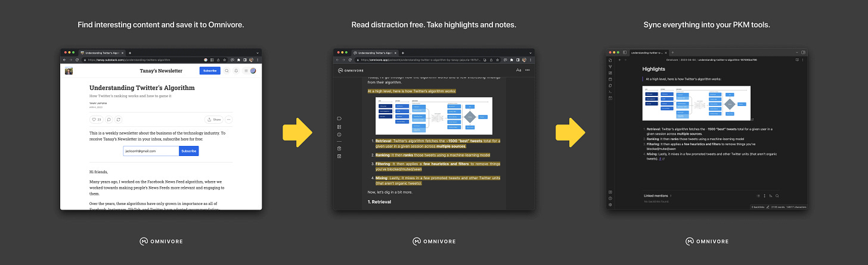The image size is (868, 265).
Task: Select the Omnivore reader browser tab
Action: tap(374, 52)
